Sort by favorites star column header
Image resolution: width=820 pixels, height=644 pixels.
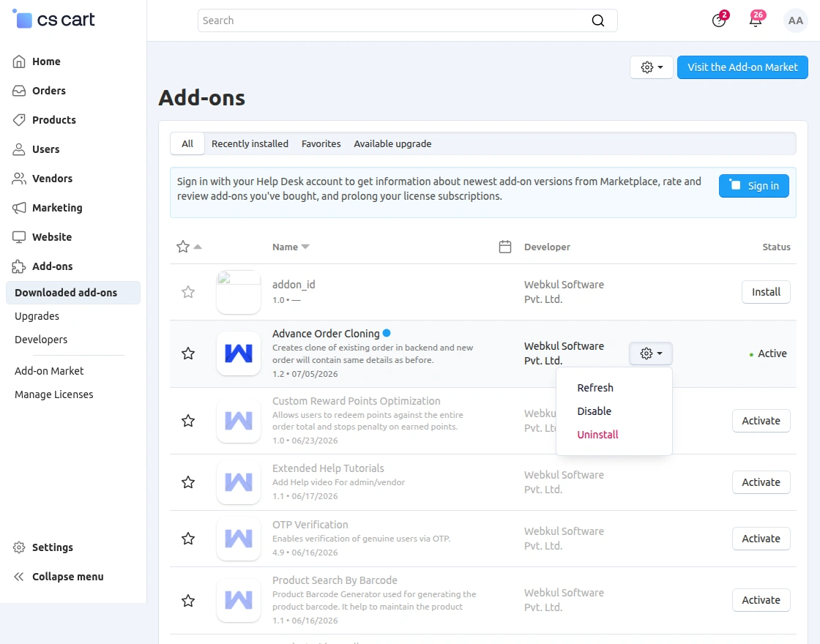188,247
